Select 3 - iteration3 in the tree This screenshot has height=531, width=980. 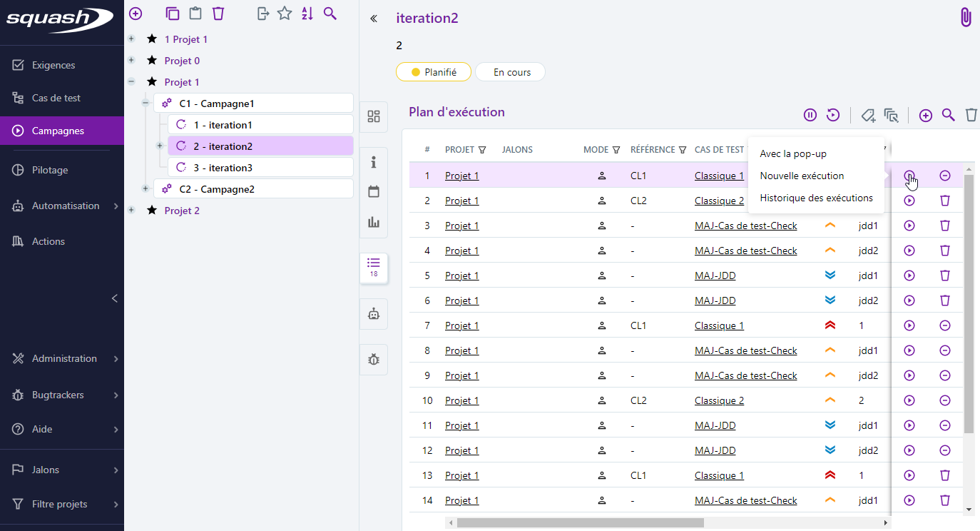tap(223, 168)
